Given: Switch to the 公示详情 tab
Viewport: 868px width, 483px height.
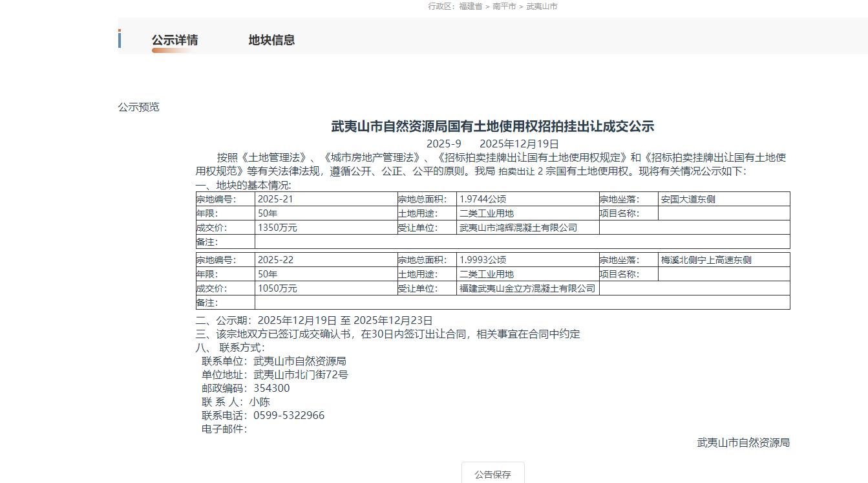Looking at the screenshot, I should pyautogui.click(x=175, y=40).
